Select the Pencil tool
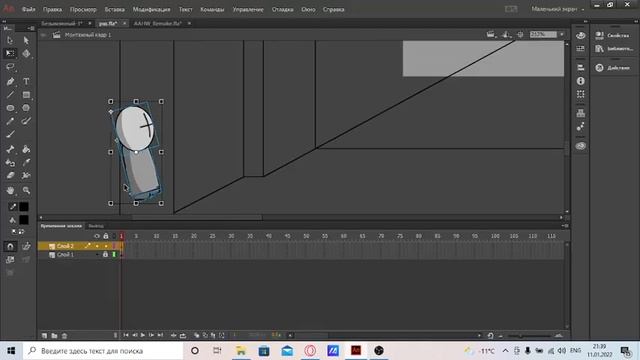Screen dimensions: 640x360 [x=10, y=121]
